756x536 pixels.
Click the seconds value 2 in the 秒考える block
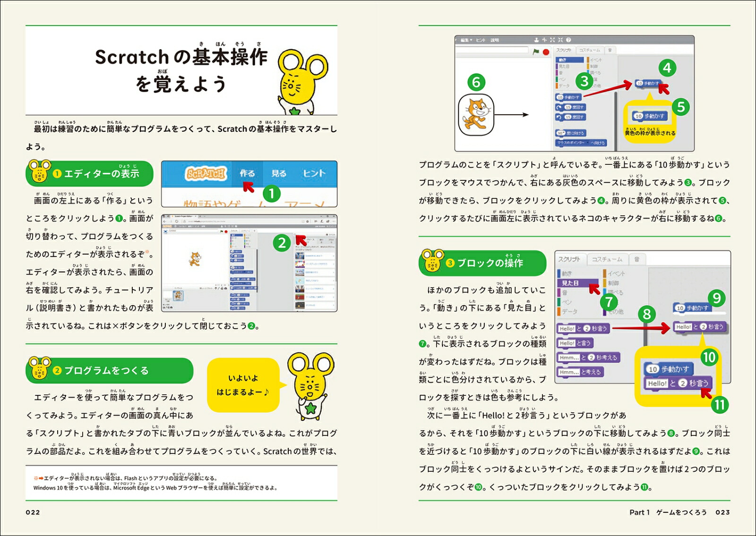pyautogui.click(x=591, y=357)
